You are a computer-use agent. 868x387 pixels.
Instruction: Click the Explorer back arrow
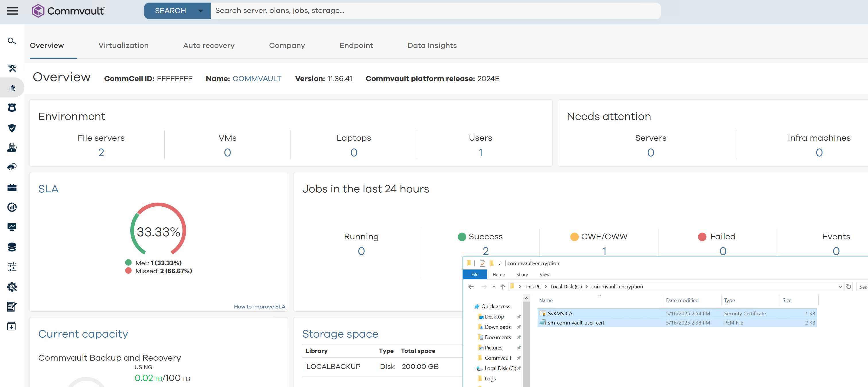point(471,287)
